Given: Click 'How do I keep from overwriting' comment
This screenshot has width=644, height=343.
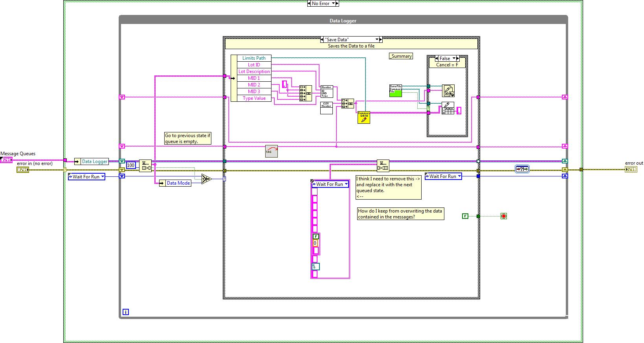Looking at the screenshot, I should [x=400, y=214].
